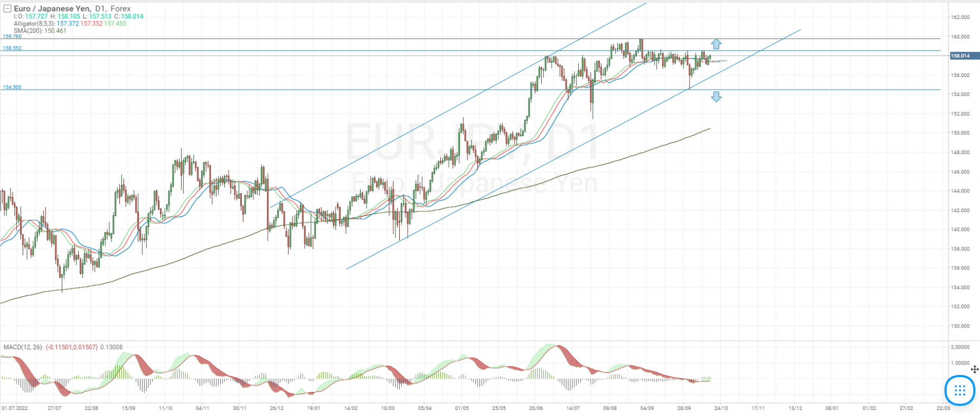Screen dimensions: 980x413
Task: Click the low value 157.513
Action: [x=100, y=16]
